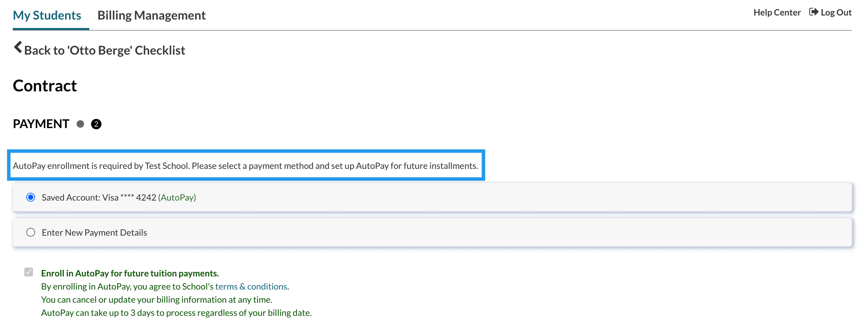Open the Help Center link
The image size is (868, 329).
[x=777, y=12]
